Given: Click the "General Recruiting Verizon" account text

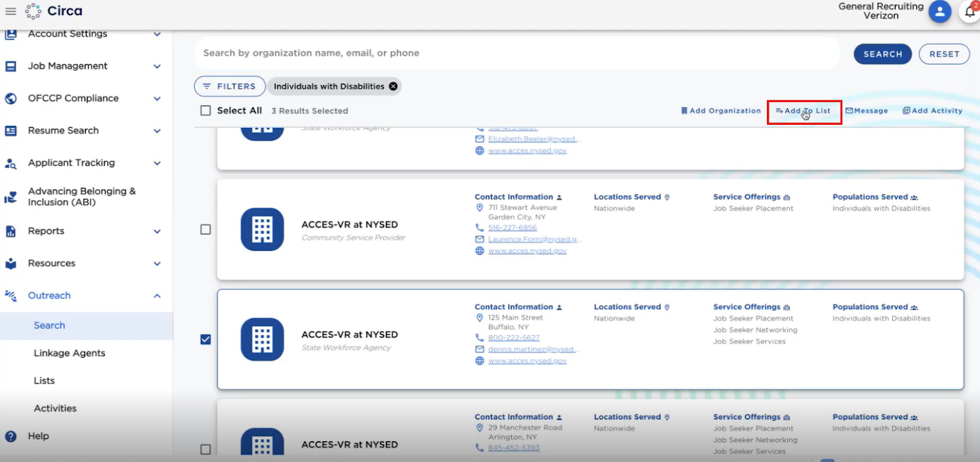Looking at the screenshot, I should [881, 11].
